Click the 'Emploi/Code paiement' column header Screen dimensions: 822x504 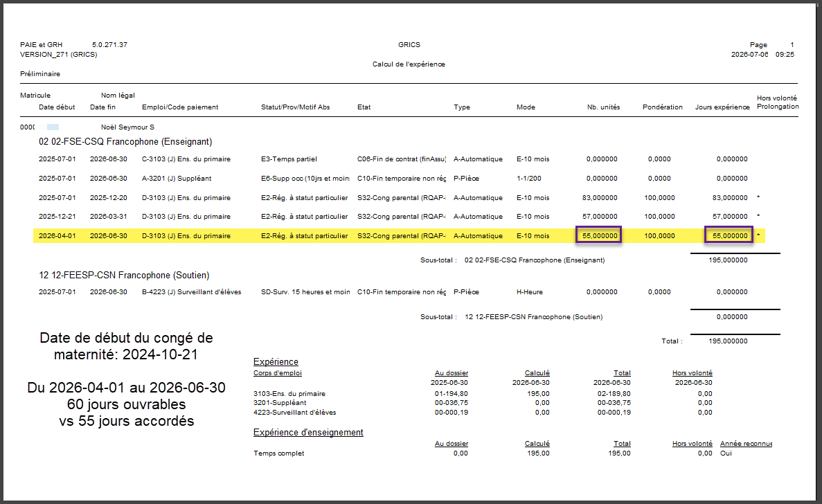(x=180, y=107)
